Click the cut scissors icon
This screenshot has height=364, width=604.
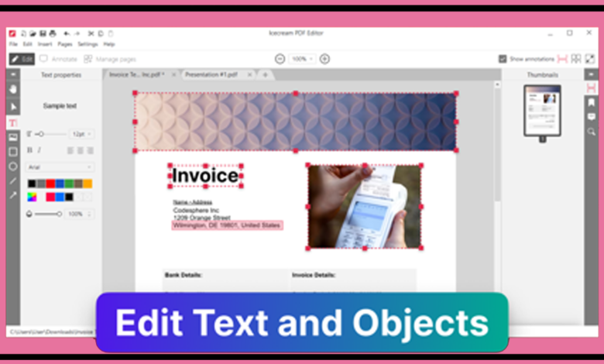tap(91, 33)
